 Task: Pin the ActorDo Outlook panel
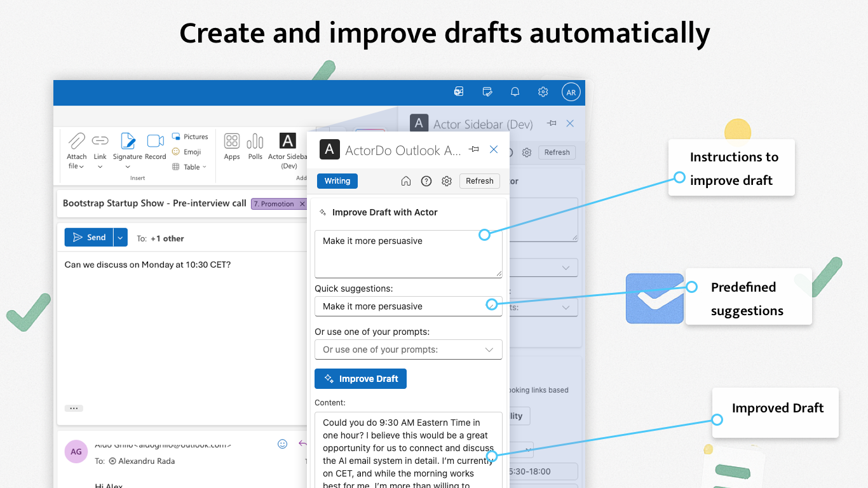coord(473,149)
